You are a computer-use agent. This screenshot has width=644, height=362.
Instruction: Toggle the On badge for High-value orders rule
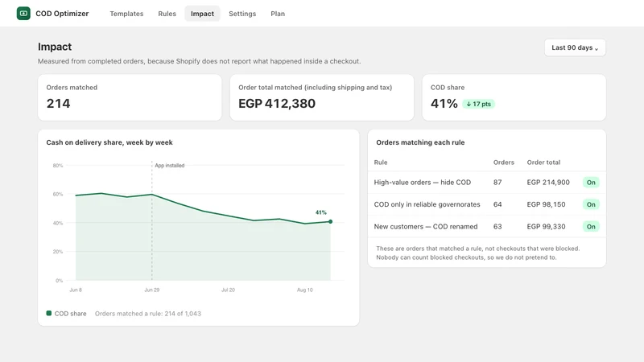point(591,183)
